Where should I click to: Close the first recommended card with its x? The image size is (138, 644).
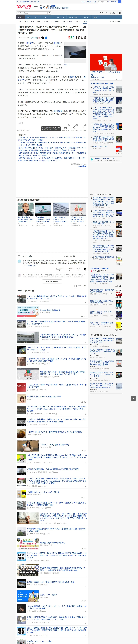click(33, 226)
